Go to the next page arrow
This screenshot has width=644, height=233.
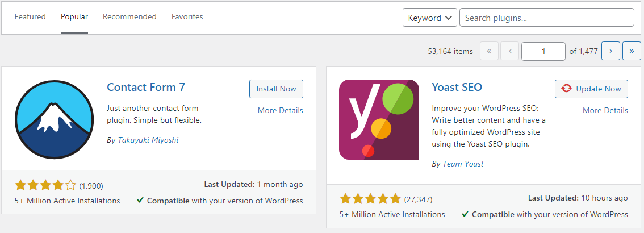[x=610, y=51]
